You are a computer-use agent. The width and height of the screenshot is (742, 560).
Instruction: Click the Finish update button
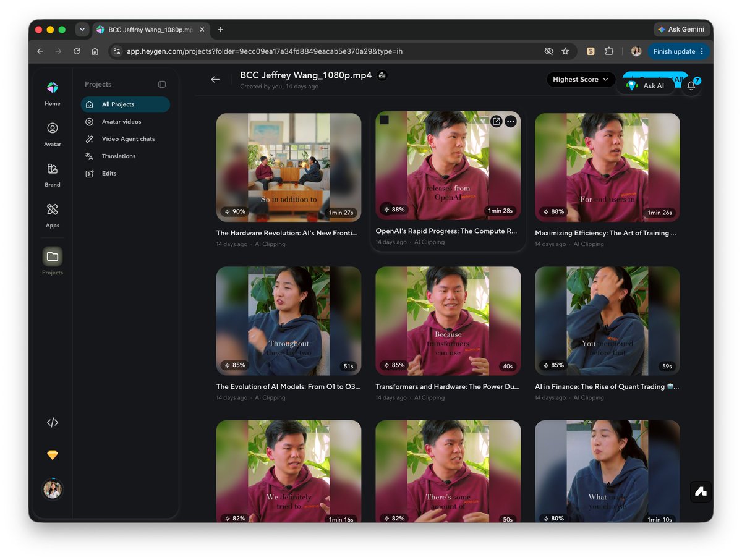(x=678, y=51)
